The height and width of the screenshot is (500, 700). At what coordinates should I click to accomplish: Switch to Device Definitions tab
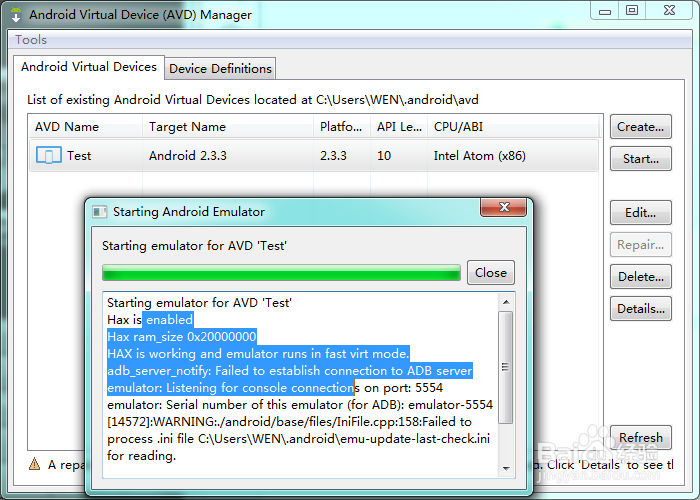220,69
